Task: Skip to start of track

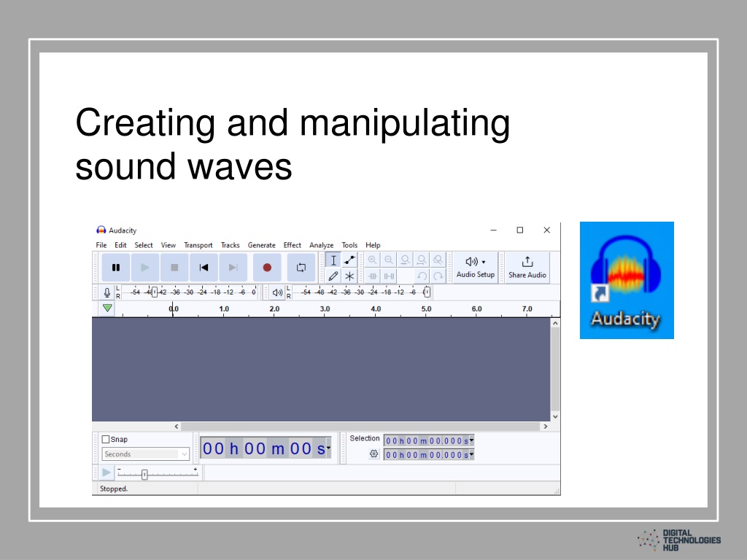Action: (204, 268)
